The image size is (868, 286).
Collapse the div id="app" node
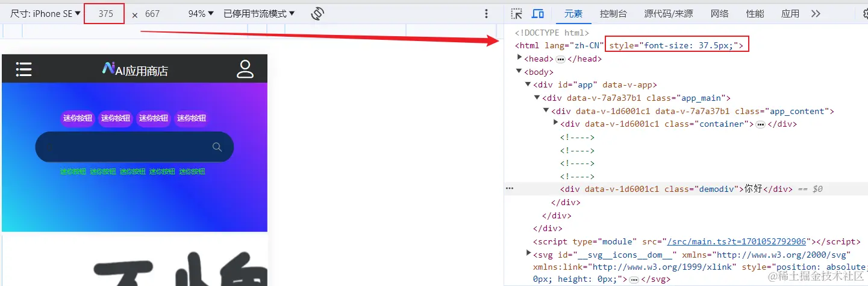click(528, 84)
